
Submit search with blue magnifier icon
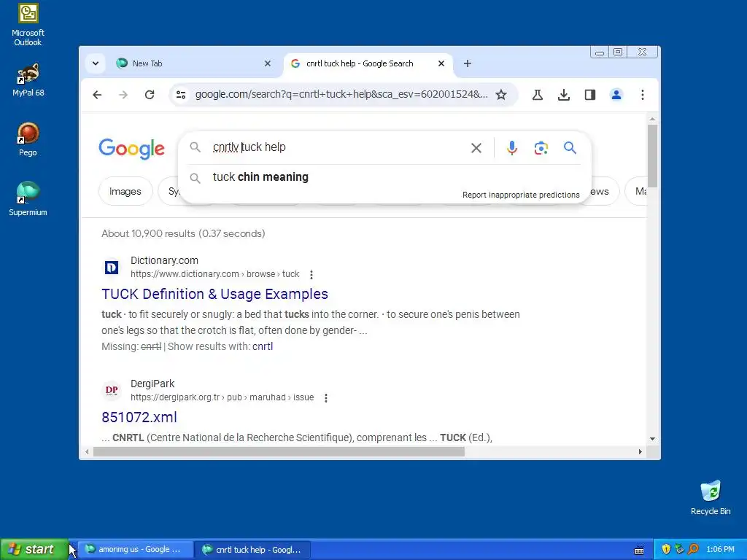tap(570, 148)
